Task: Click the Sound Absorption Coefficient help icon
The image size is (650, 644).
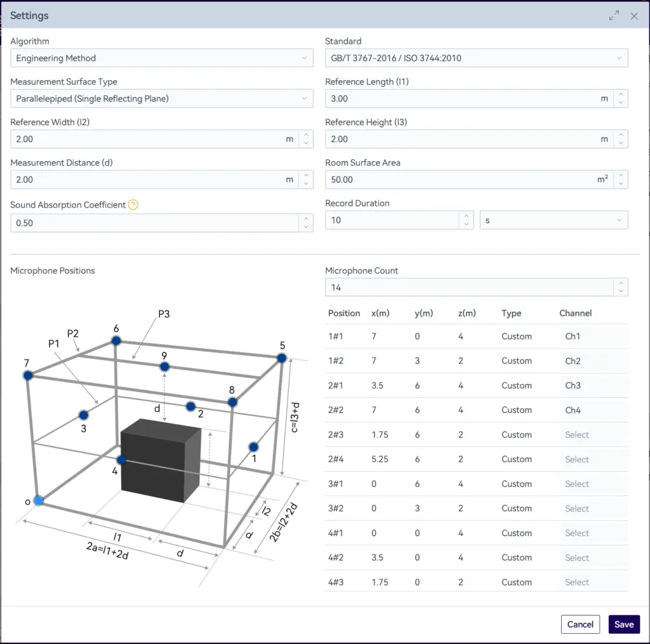Action: tap(133, 205)
